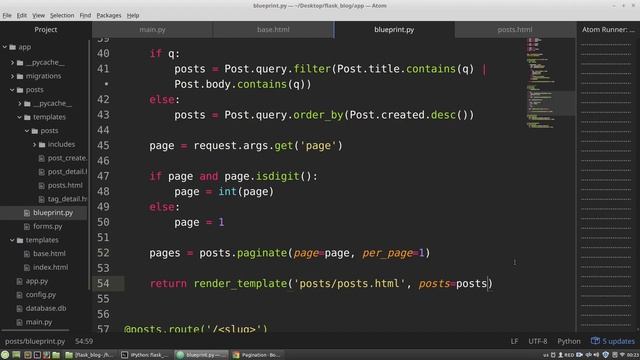Switch to the main.py tab
640x360 pixels.
pos(152,29)
